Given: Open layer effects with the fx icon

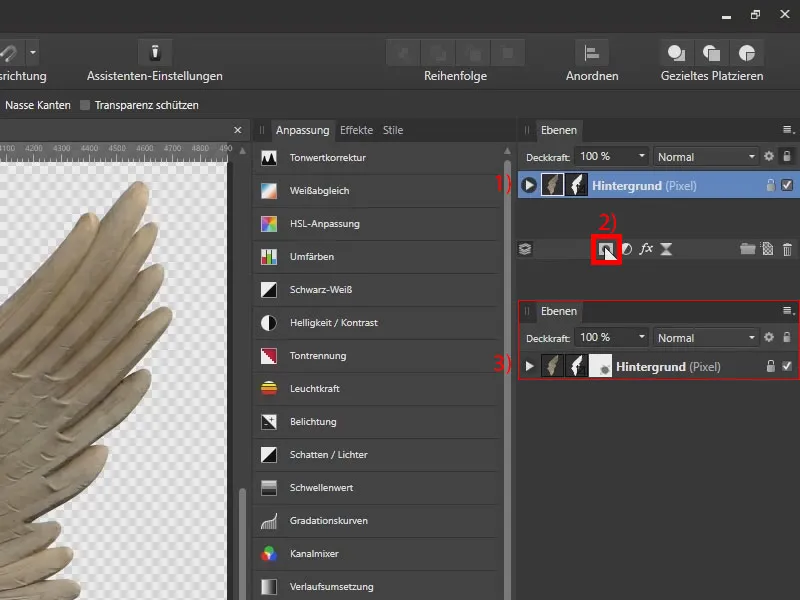Looking at the screenshot, I should (646, 248).
